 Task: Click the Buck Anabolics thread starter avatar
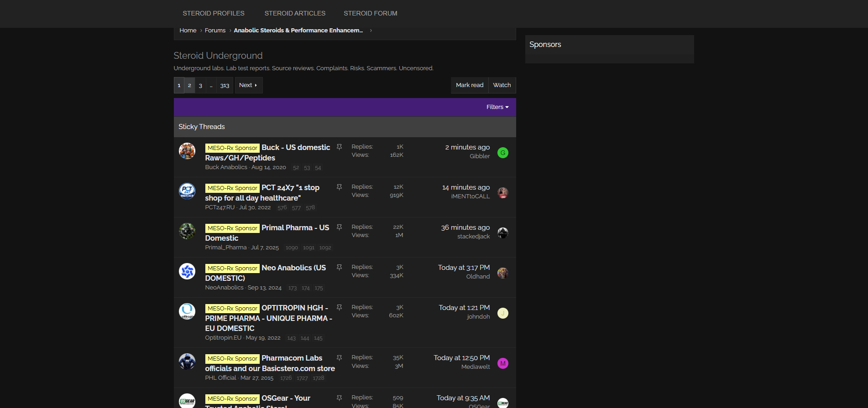(x=187, y=151)
